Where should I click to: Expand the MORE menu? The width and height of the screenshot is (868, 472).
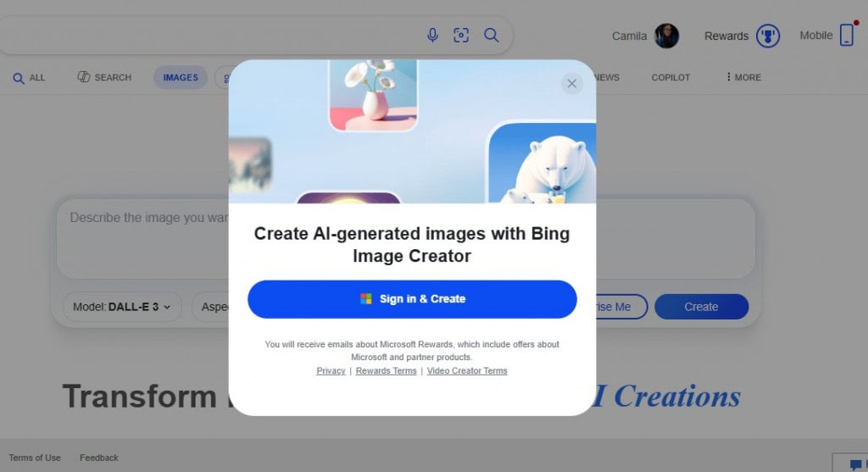(743, 77)
